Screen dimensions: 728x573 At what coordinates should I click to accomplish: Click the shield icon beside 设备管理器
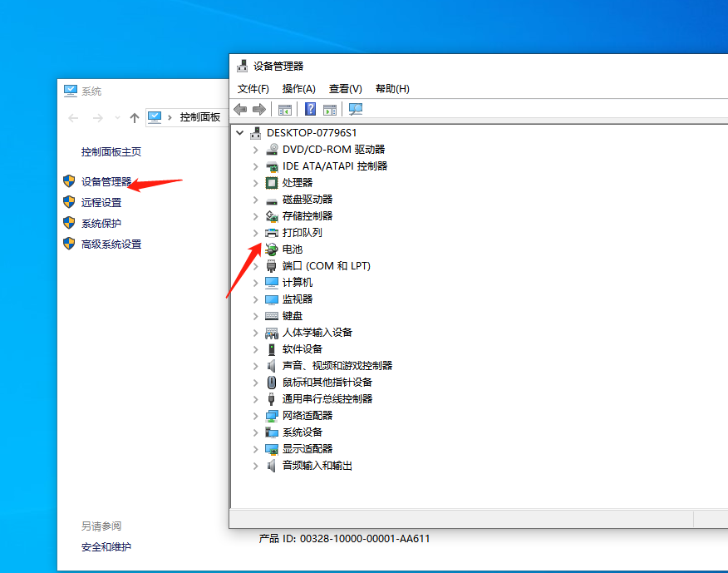click(68, 181)
